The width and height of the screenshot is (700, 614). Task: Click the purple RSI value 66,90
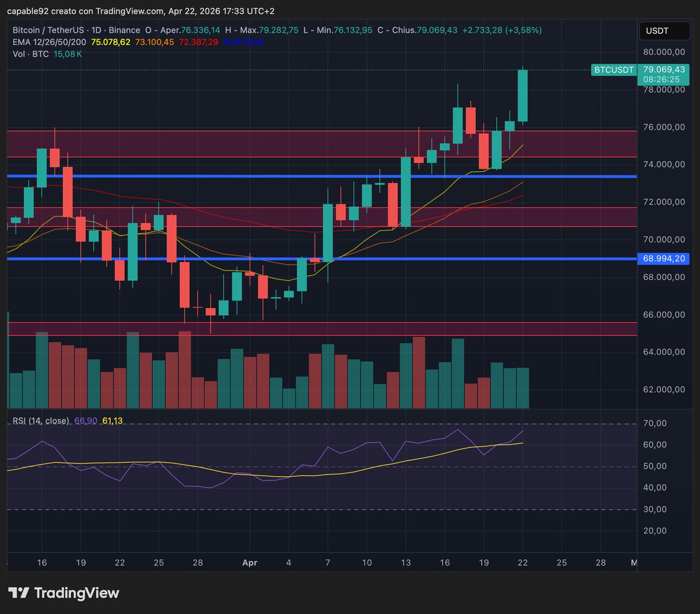86,421
